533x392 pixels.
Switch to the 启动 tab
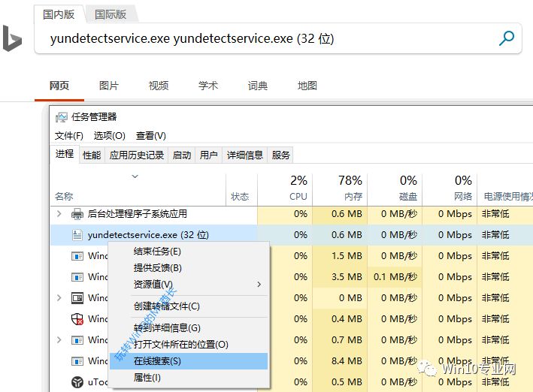coord(182,155)
